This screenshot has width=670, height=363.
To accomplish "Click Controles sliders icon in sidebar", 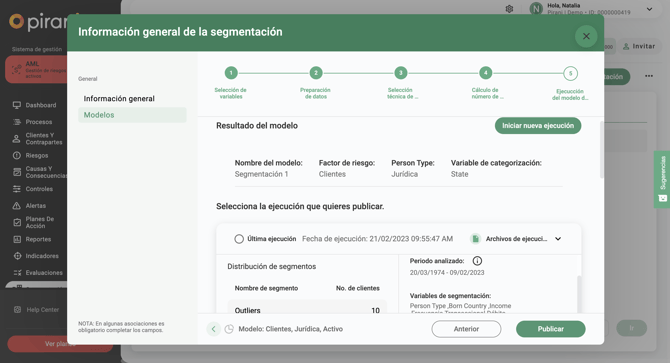I will click(x=17, y=189).
